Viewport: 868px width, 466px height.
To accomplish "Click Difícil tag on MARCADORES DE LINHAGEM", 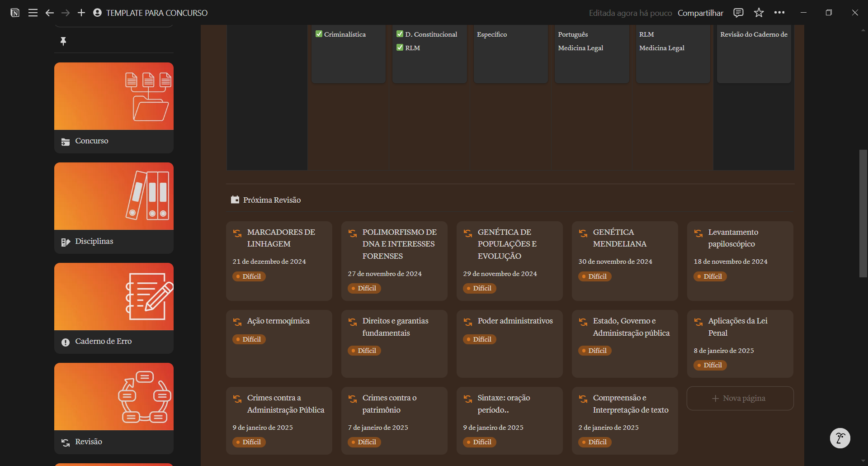I will 249,276.
